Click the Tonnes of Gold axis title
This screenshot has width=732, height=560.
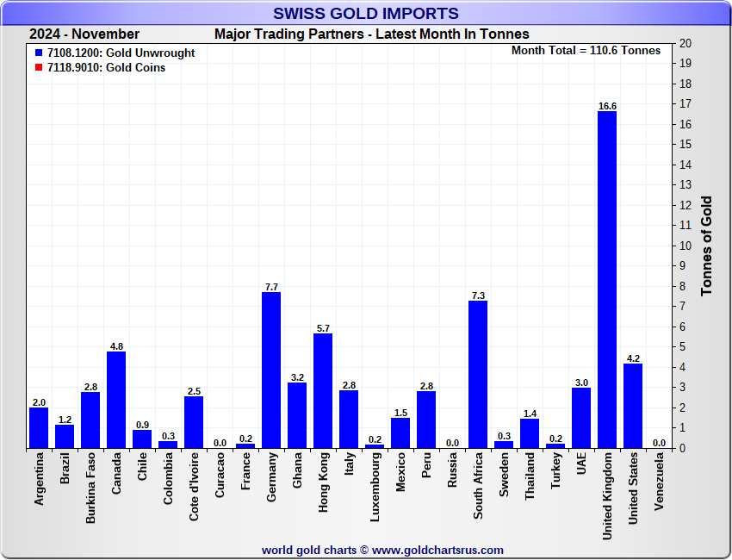[x=706, y=246]
